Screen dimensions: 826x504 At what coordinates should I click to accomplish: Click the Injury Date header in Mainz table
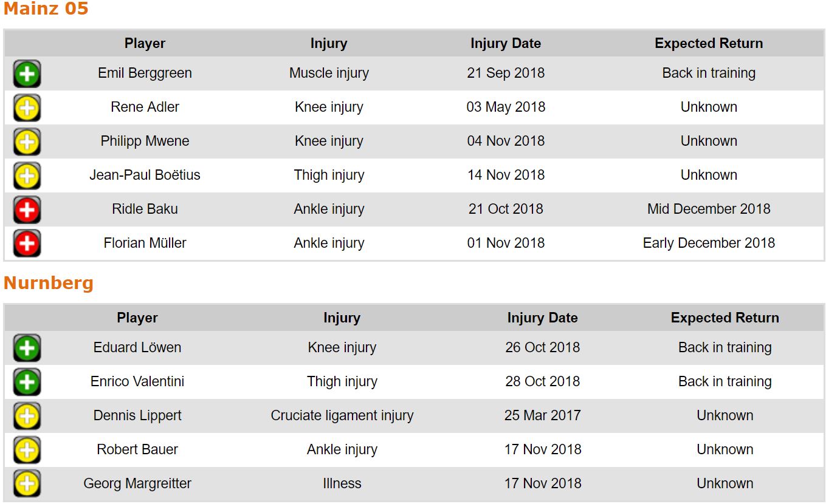point(506,44)
